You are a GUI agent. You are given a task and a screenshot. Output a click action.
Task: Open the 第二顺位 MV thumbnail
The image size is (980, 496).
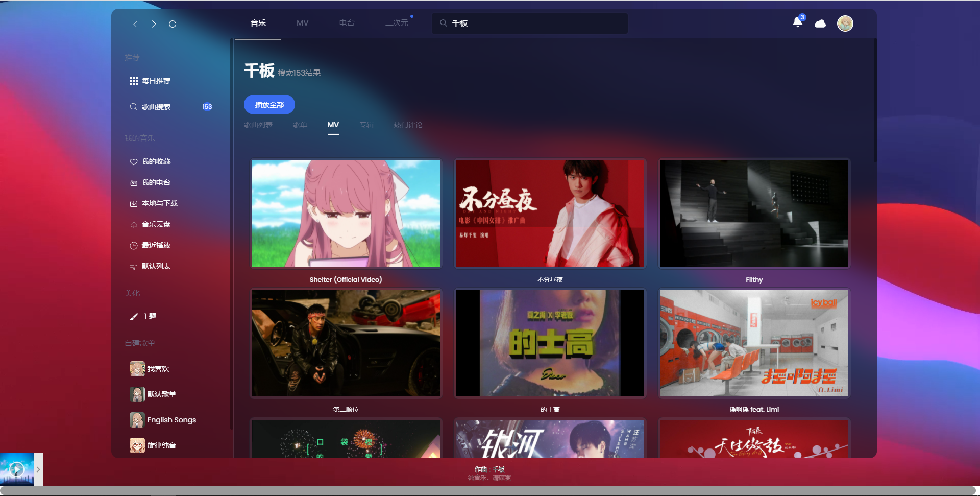pos(346,343)
